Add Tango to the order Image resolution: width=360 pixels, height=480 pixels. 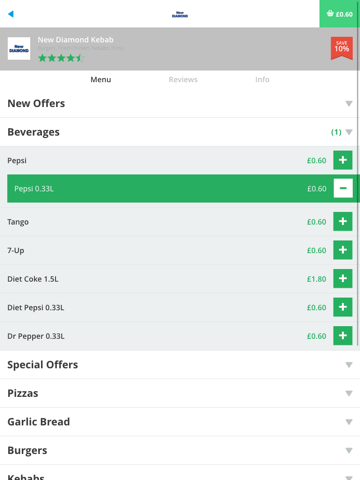pyautogui.click(x=343, y=221)
